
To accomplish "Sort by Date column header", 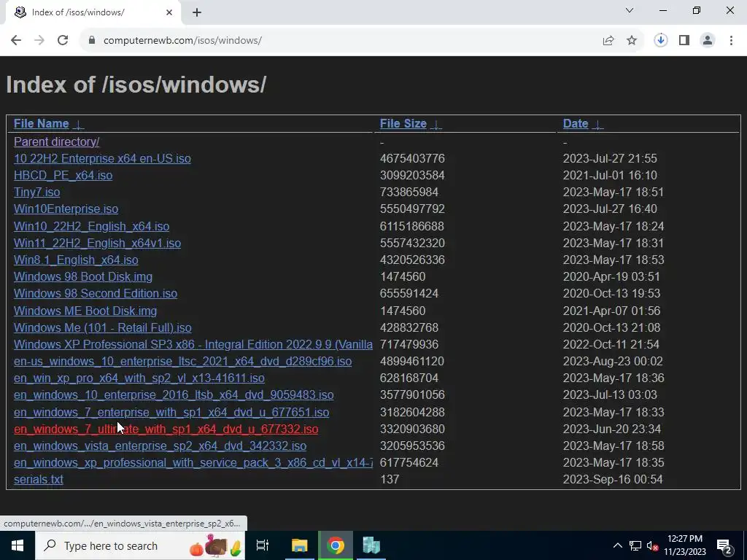I will coord(576,123).
